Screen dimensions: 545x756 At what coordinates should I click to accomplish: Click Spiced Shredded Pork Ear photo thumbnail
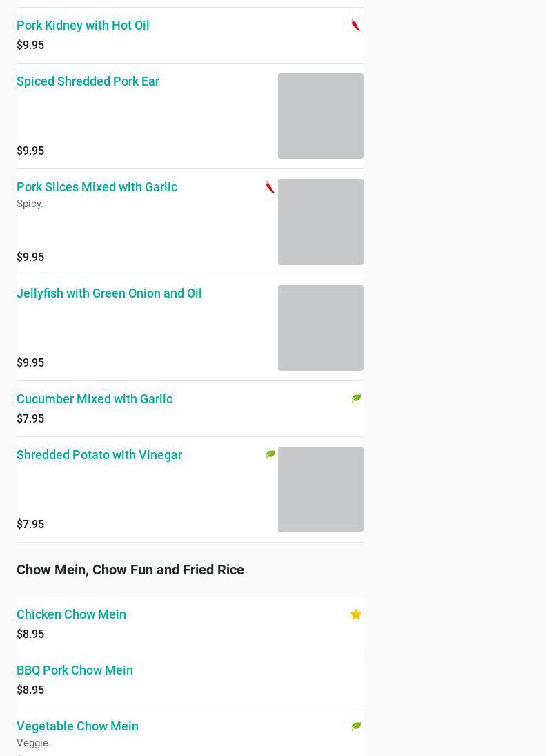click(x=321, y=116)
